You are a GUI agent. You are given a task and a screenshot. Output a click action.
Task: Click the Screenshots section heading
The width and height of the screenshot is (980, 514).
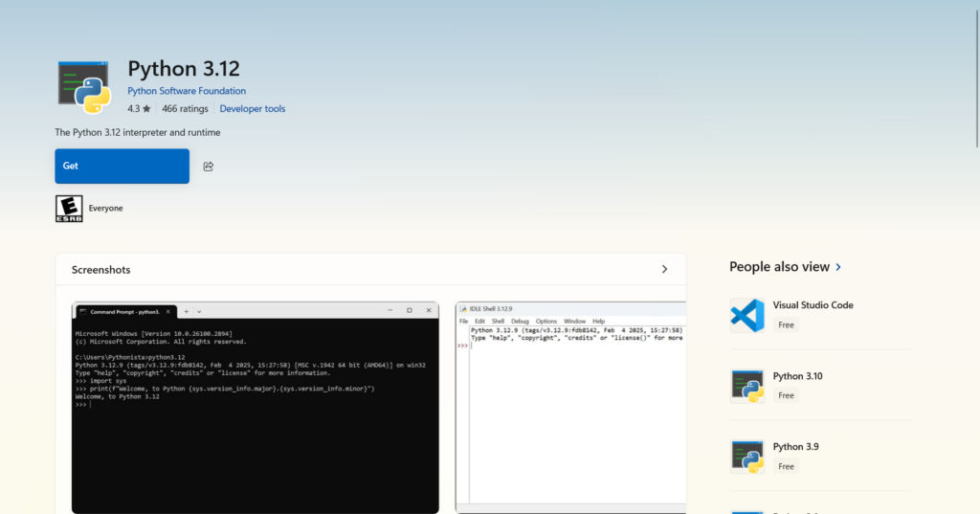coord(100,270)
